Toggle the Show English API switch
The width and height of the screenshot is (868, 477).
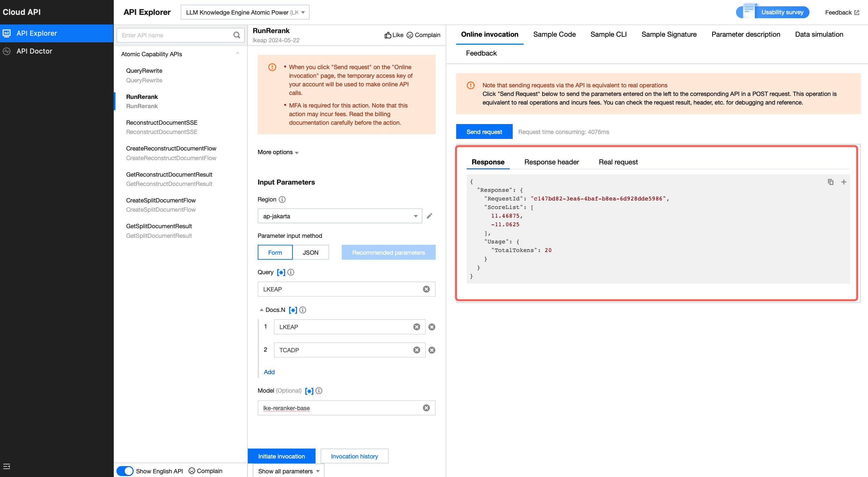(125, 471)
